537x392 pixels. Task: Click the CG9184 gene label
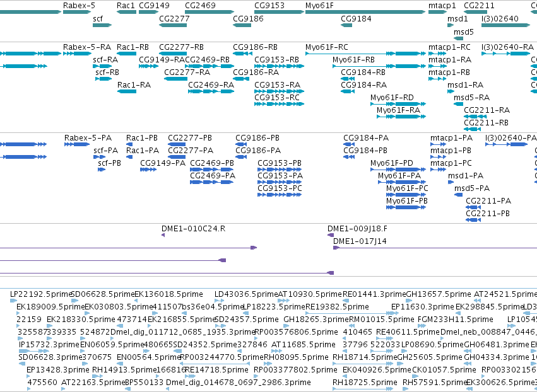[356, 18]
